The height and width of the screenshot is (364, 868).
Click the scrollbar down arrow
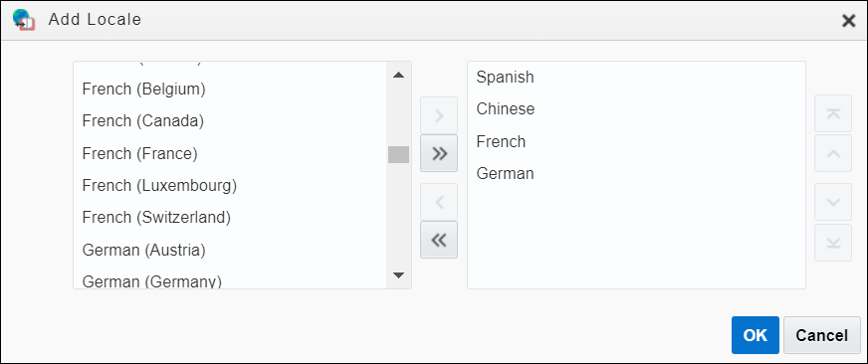click(398, 274)
